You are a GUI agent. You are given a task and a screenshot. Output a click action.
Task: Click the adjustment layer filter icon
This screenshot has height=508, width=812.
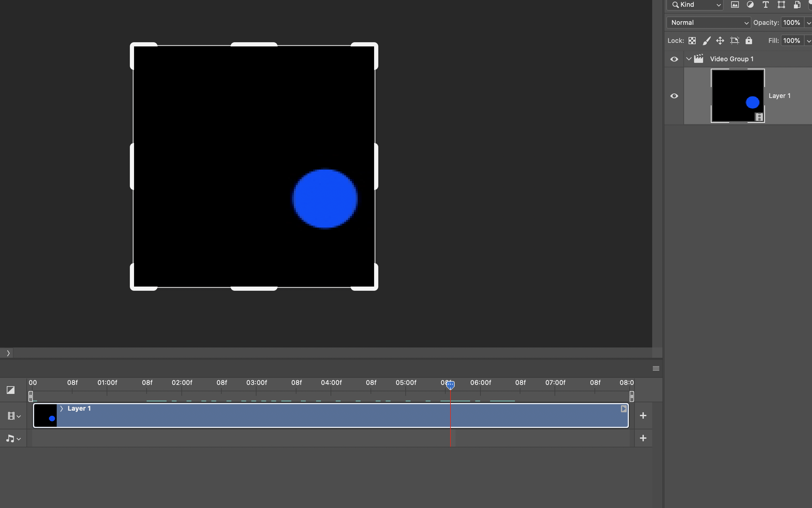[x=750, y=5]
